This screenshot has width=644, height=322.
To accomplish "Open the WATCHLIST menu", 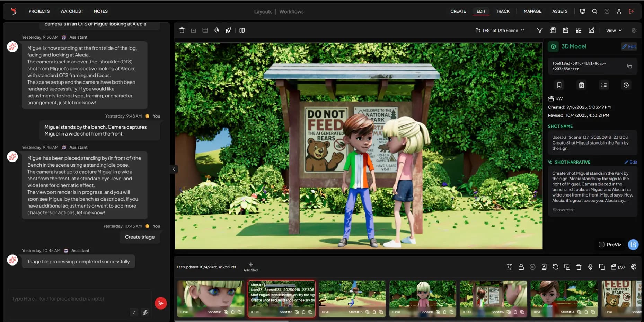I will coord(72,11).
